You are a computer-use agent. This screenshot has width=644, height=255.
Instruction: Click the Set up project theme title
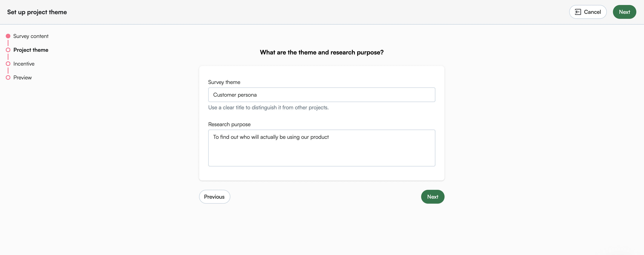(37, 12)
